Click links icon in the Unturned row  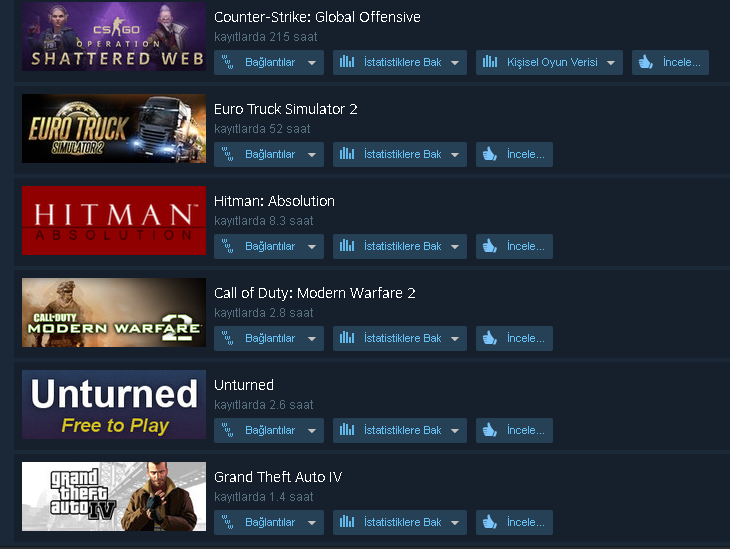pos(227,430)
